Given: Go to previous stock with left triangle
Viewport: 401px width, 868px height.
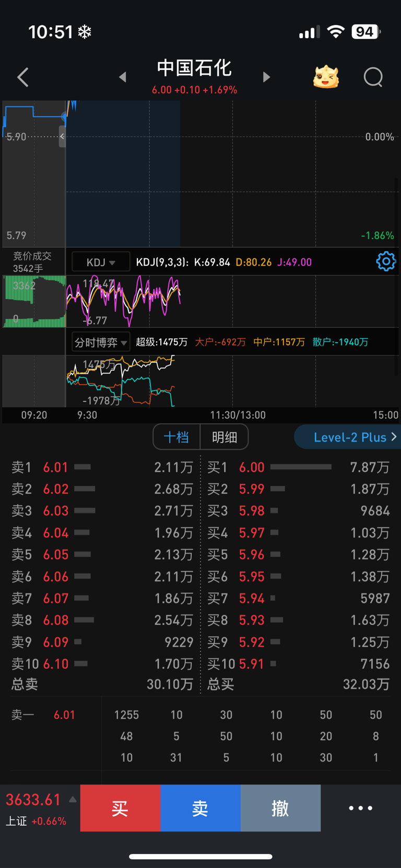Looking at the screenshot, I should (122, 77).
